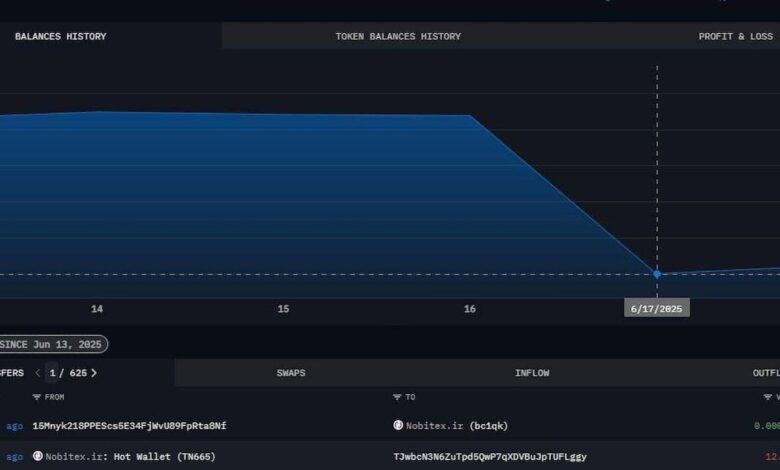This screenshot has width=780, height=470.
Task: Click the Since Jun 13, 2025 filter pill
Action: (52, 344)
